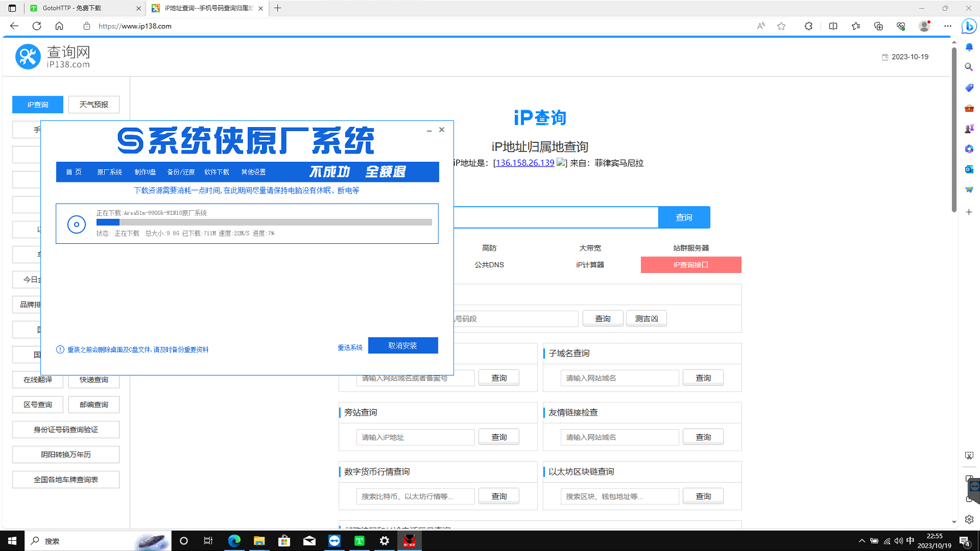Click the 重选系统 link
This screenshot has width=980, height=551.
(x=350, y=348)
